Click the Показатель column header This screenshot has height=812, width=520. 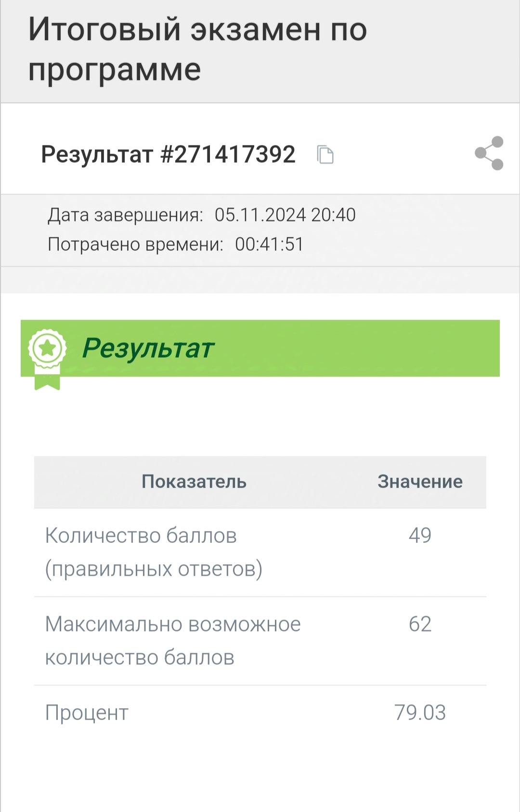pos(194,481)
